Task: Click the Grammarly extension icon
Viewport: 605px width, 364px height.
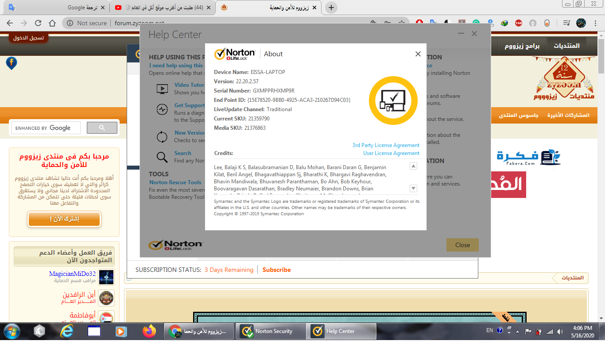Action: [x=476, y=23]
